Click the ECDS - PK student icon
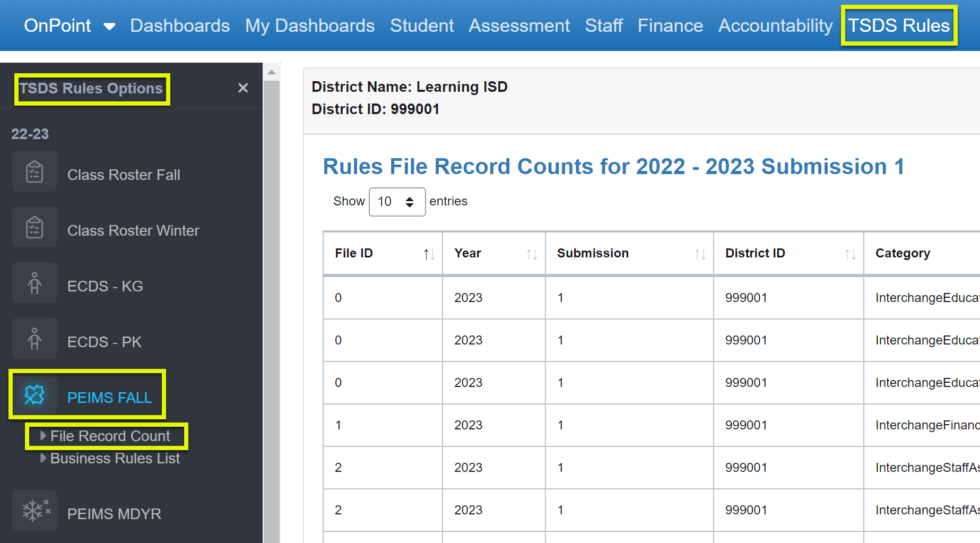The image size is (980, 543). coord(34,339)
